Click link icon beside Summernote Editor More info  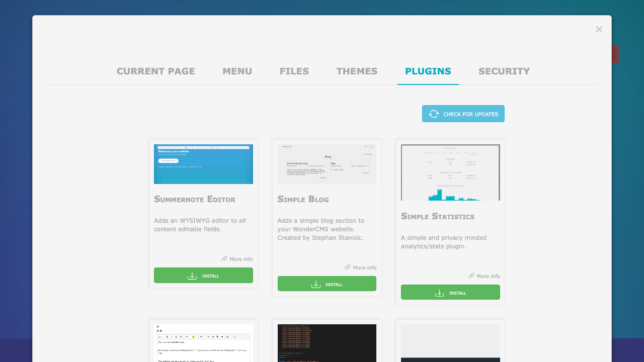(224, 259)
